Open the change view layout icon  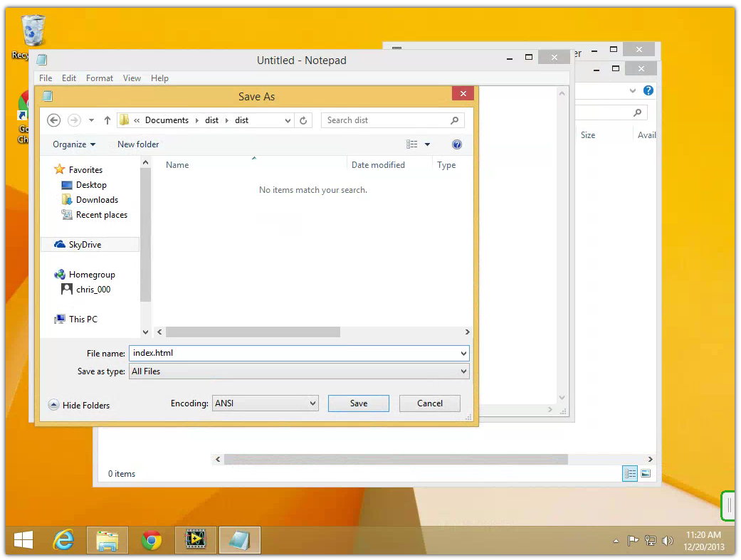pos(412,144)
